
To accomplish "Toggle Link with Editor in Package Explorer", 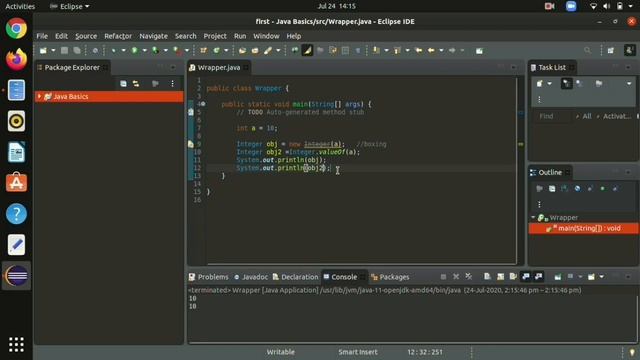I will [x=136, y=84].
